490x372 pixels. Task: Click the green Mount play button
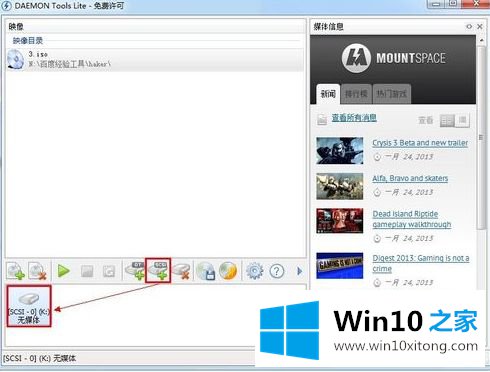click(x=64, y=271)
